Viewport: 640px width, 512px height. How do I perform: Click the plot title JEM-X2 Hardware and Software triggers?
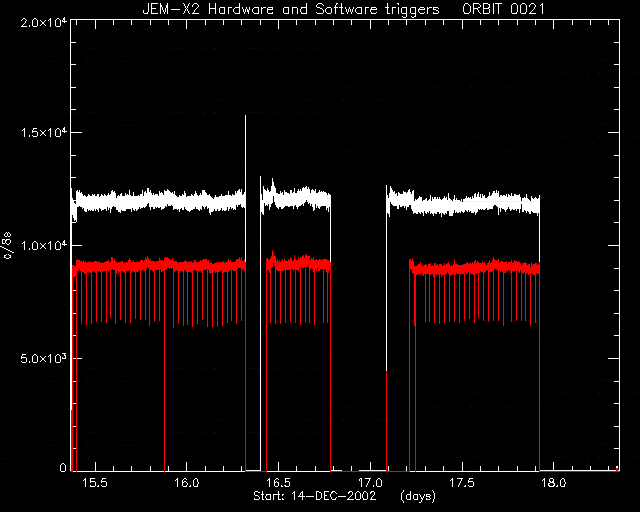(291, 9)
